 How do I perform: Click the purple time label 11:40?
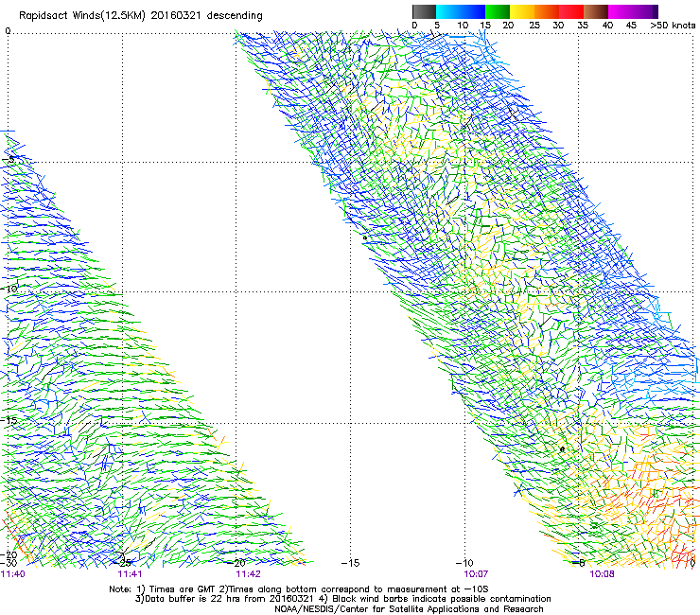(x=13, y=574)
